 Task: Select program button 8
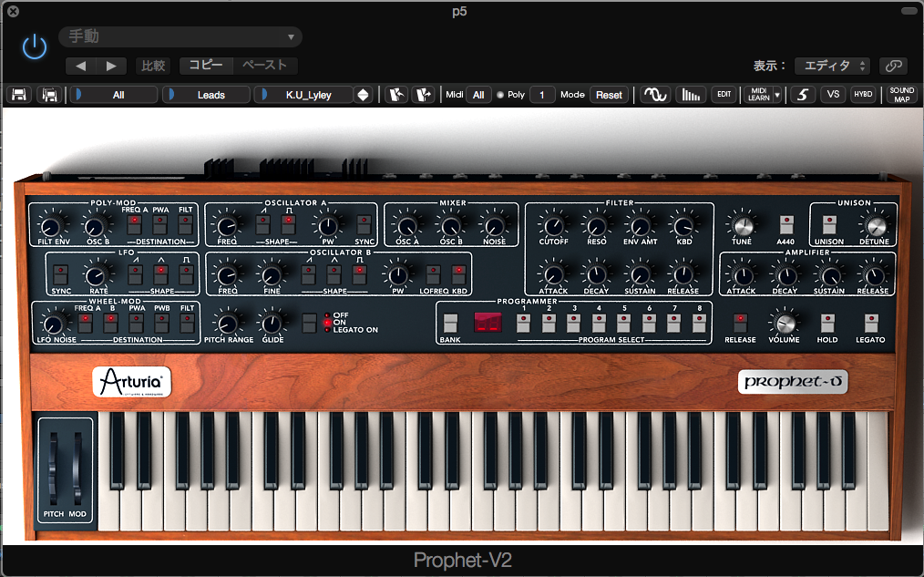pyautogui.click(x=700, y=323)
